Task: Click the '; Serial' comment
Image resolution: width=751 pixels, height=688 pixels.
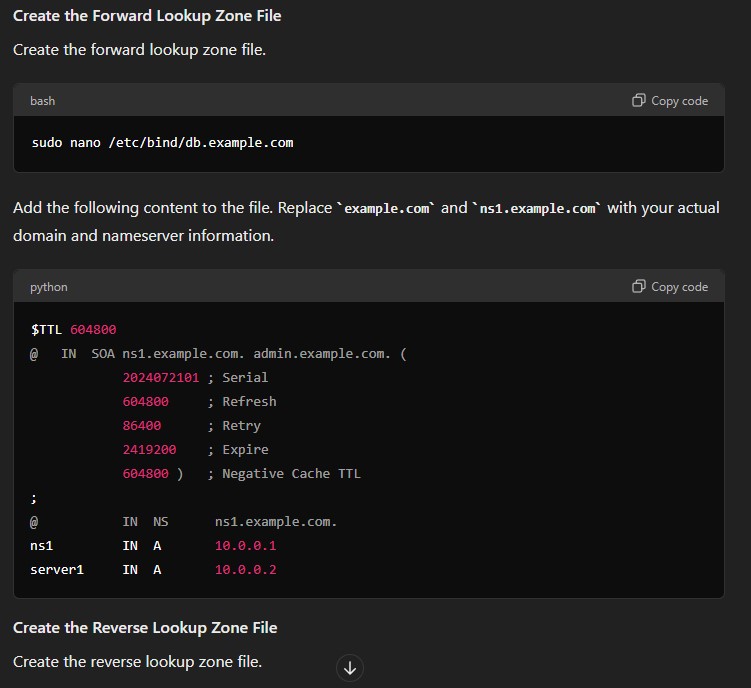Action: 238,378
